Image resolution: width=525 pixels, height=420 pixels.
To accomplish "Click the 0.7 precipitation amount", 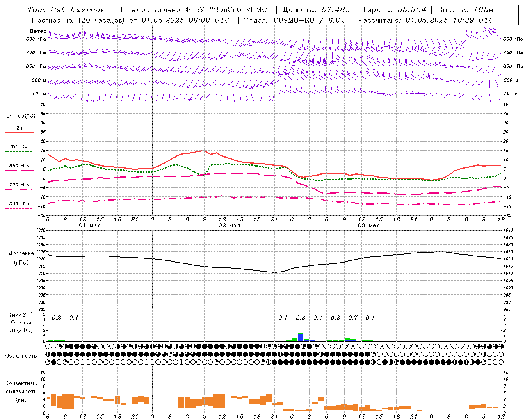I will click(353, 317).
